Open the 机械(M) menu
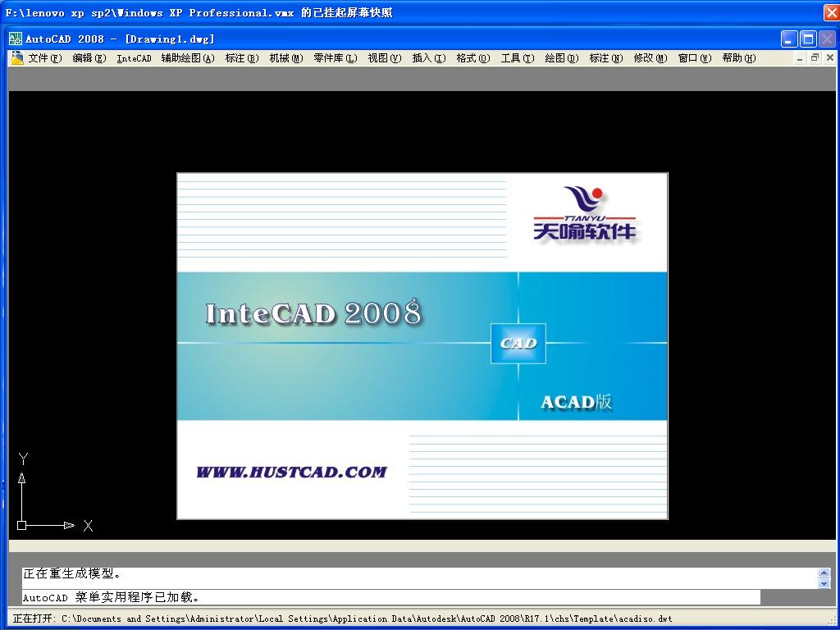 (286, 58)
